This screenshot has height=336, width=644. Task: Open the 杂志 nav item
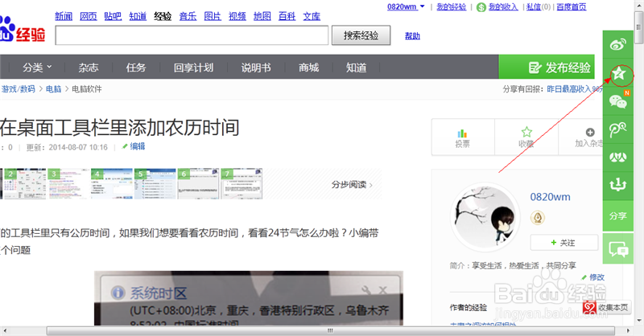89,68
